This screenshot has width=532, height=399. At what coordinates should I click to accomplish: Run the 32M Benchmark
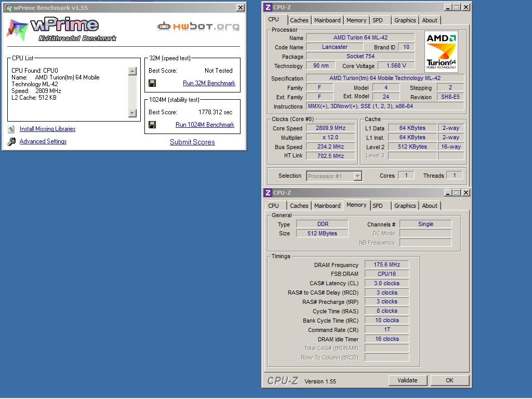coord(209,83)
